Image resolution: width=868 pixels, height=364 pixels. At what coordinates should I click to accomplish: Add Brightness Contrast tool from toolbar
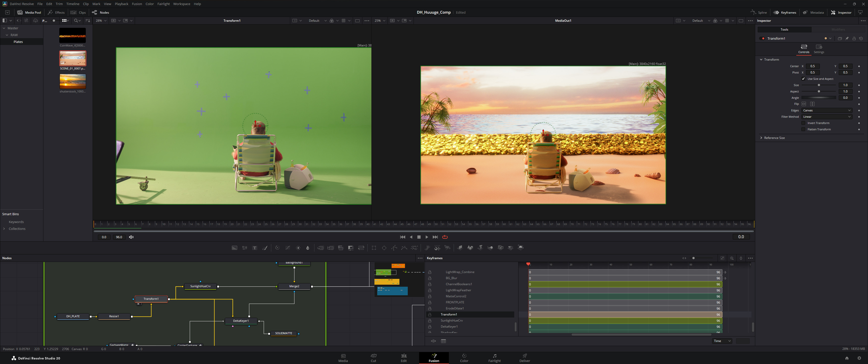coord(298,248)
